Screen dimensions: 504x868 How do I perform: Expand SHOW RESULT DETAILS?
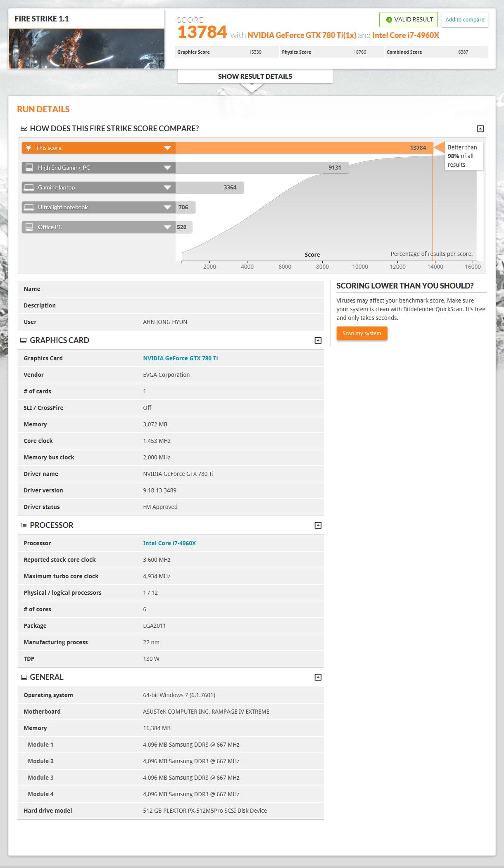pos(255,76)
